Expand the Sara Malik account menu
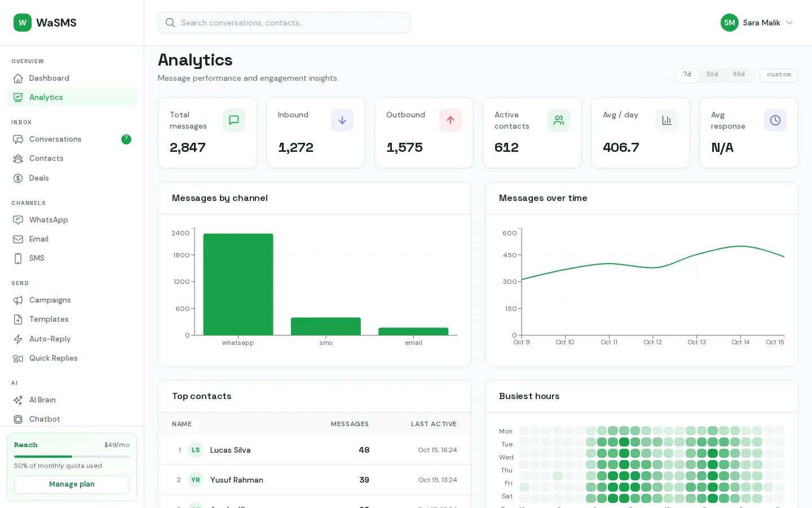The height and width of the screenshot is (508, 812). pos(757,23)
